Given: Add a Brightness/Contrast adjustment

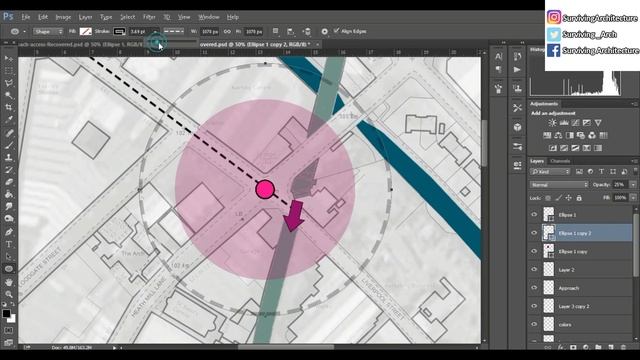Looking at the screenshot, I should point(552,122).
